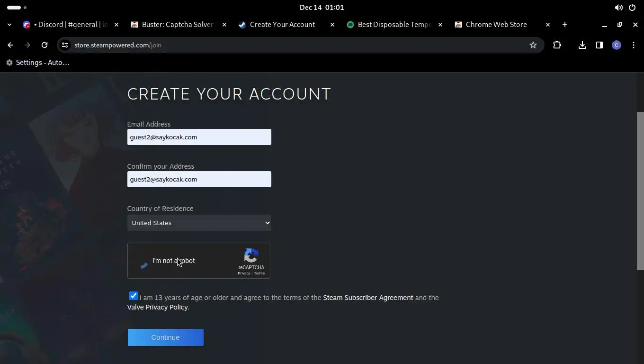Click the disabled forward navigation arrow
Viewport: 644px width, 364px height.
[27, 45]
